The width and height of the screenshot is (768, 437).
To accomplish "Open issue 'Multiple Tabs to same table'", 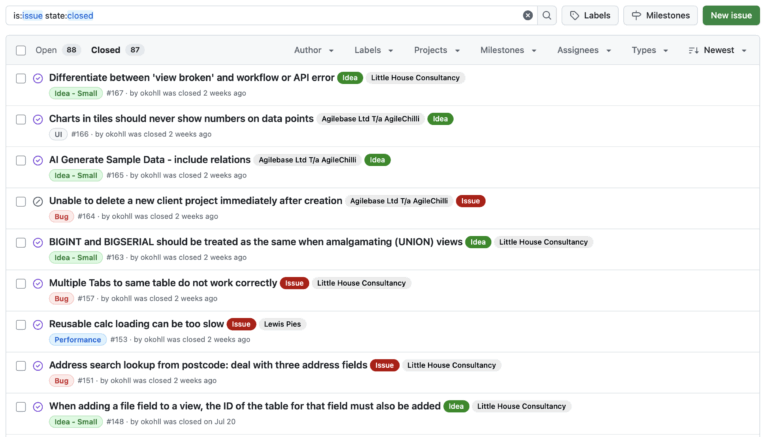I will click(163, 283).
